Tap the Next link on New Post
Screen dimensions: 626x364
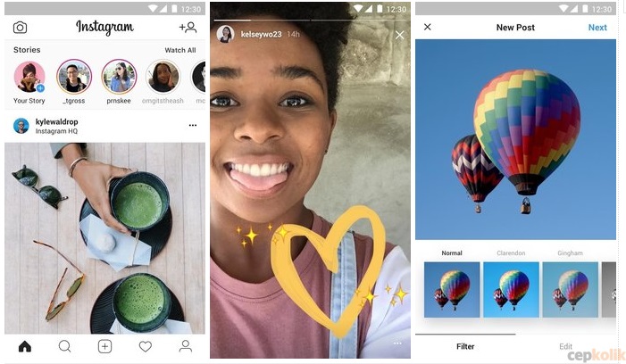(x=597, y=28)
